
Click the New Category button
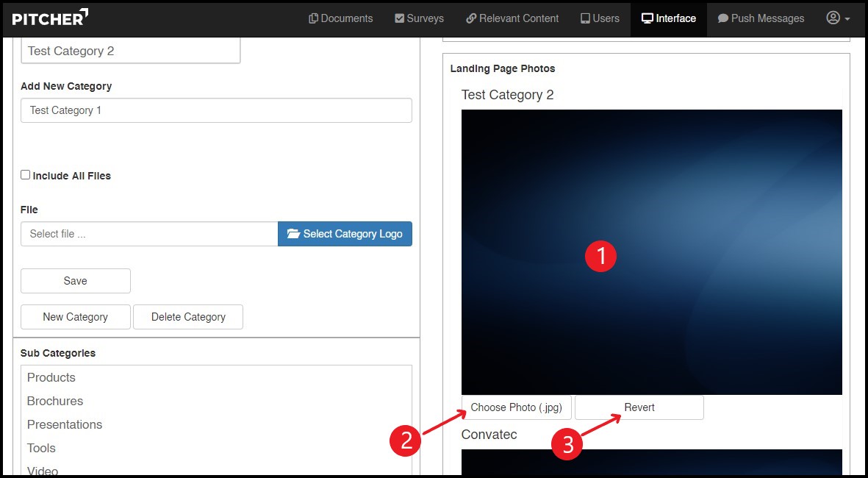(x=75, y=317)
